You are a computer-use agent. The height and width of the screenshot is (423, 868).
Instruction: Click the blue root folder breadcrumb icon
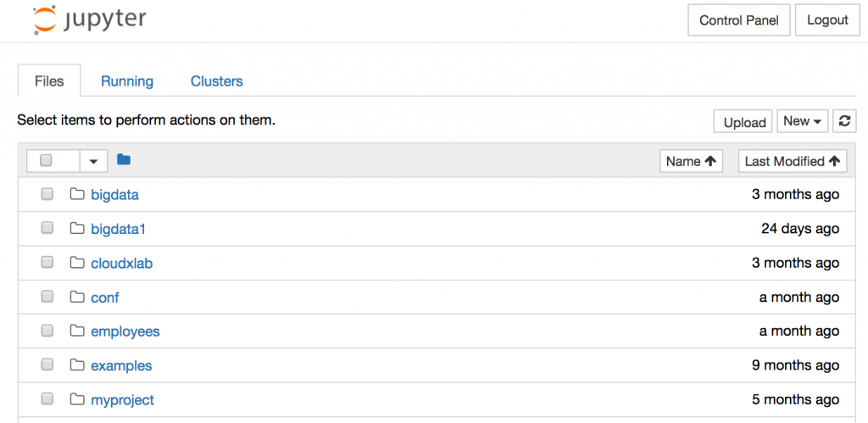[x=124, y=160]
